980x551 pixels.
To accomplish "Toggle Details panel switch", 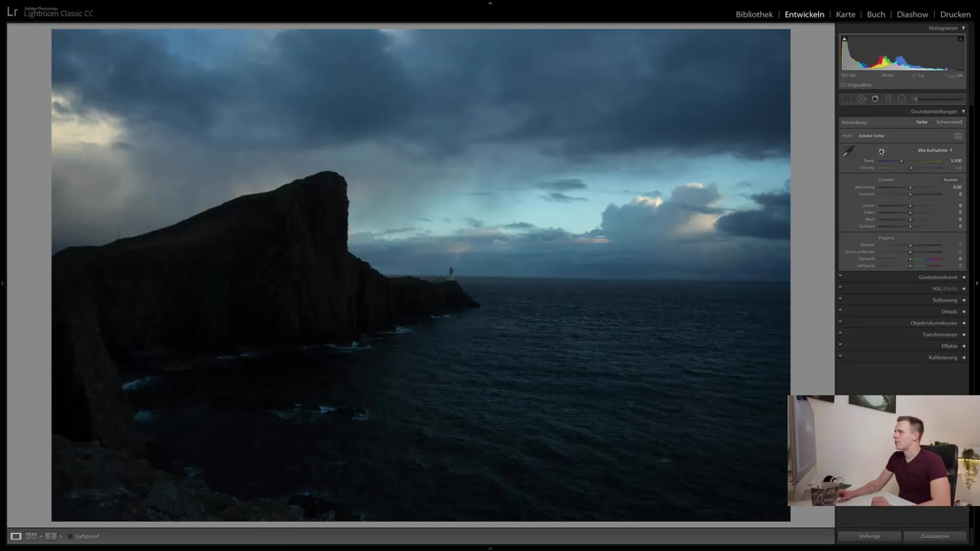I will coord(840,310).
